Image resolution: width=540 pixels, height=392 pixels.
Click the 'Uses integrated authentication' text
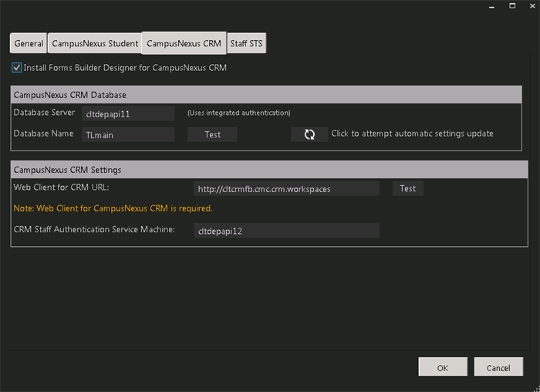pyautogui.click(x=239, y=113)
